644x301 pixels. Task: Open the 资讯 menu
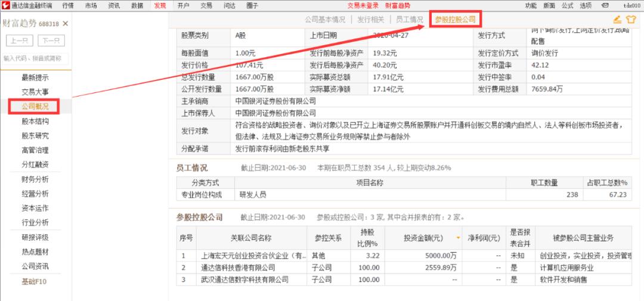coord(114,5)
